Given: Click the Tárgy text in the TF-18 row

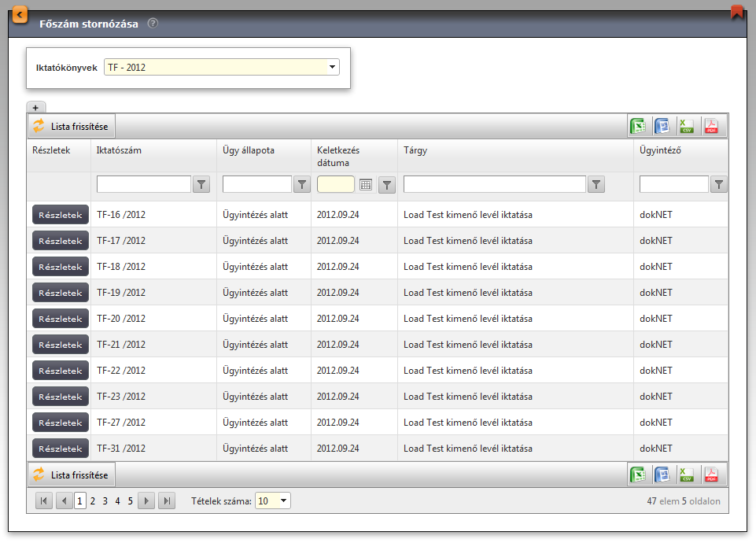Looking at the screenshot, I should [x=467, y=267].
